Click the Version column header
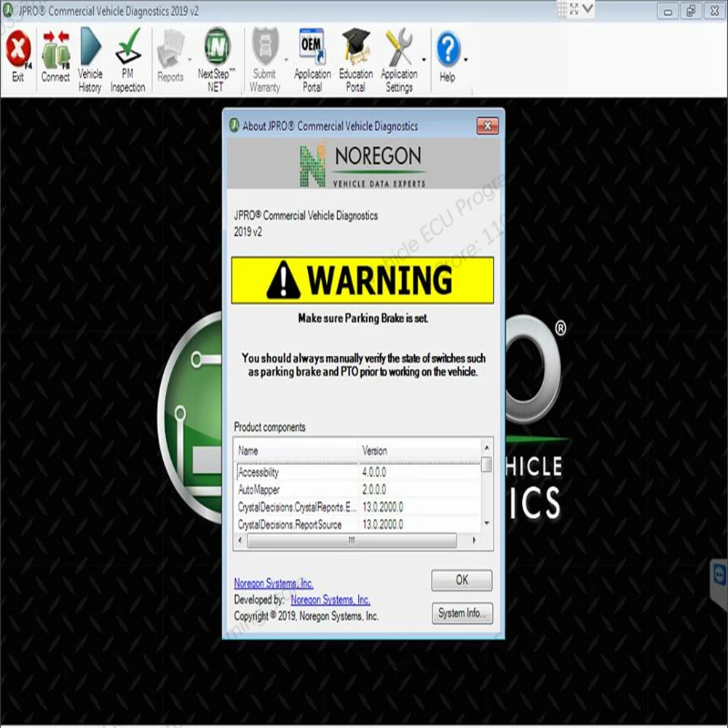Viewport: 728px width, 728px height. click(419, 451)
